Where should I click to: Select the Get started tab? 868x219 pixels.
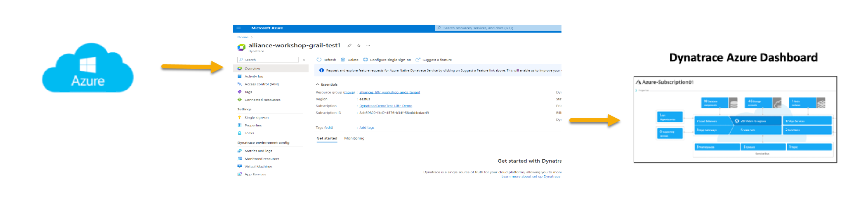pos(327,138)
